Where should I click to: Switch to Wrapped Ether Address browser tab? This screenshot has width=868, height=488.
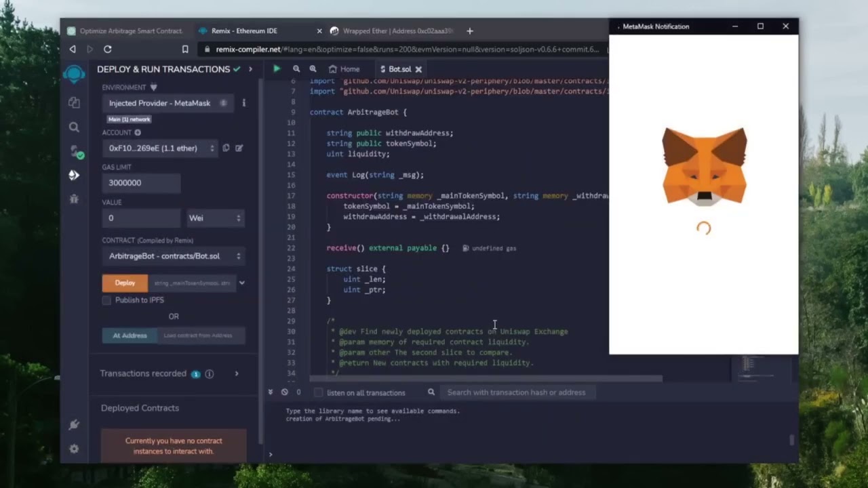(x=391, y=30)
